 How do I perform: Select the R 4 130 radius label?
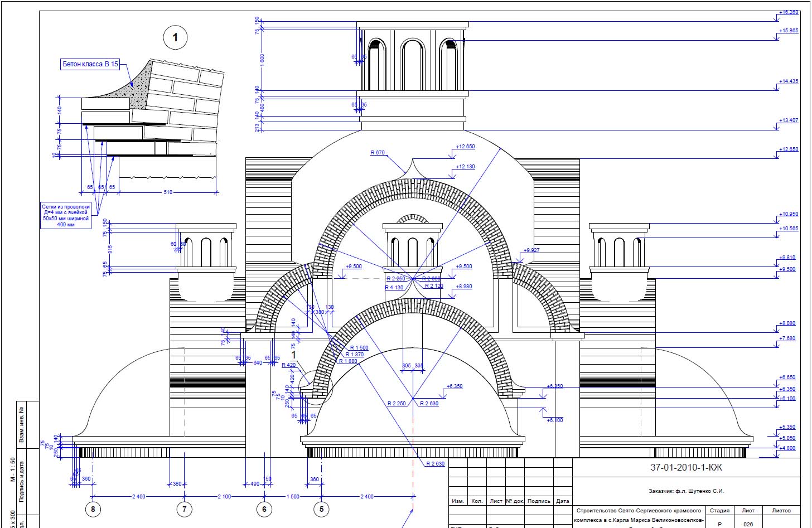click(x=394, y=288)
